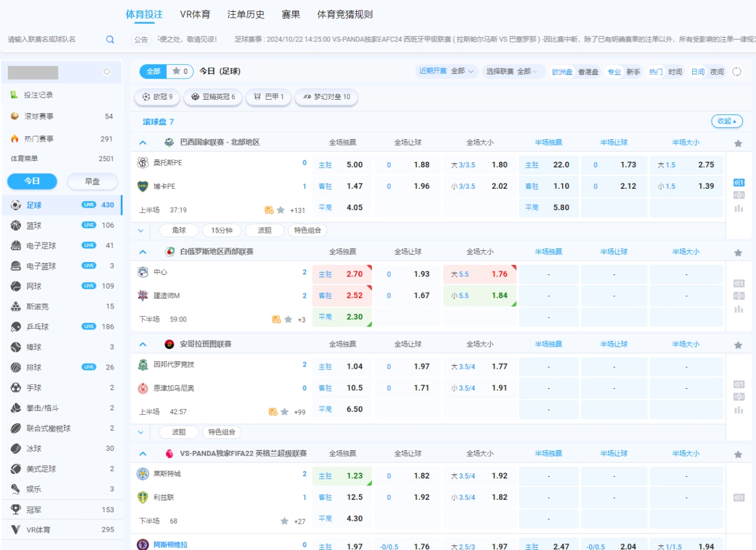Sort matches by 时间
The width and height of the screenshot is (756, 550).
[675, 72]
